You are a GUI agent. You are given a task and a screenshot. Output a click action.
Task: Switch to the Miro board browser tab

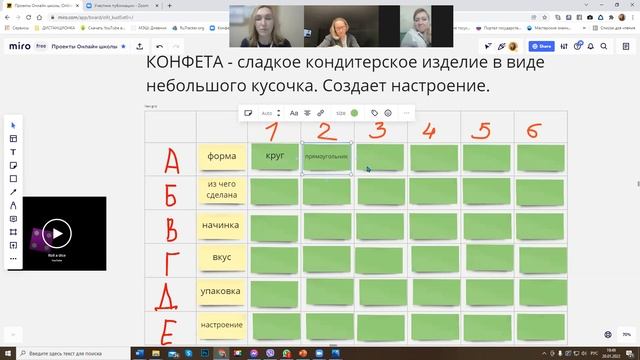tap(42, 6)
